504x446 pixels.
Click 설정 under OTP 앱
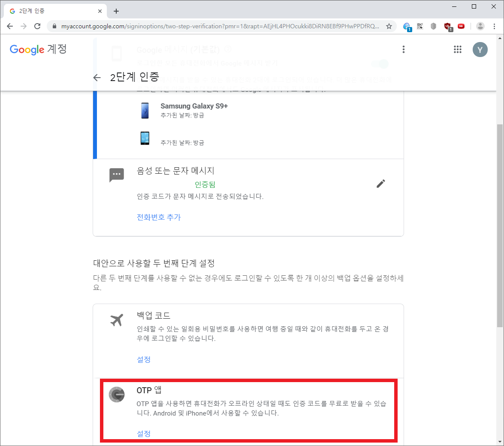coord(144,434)
